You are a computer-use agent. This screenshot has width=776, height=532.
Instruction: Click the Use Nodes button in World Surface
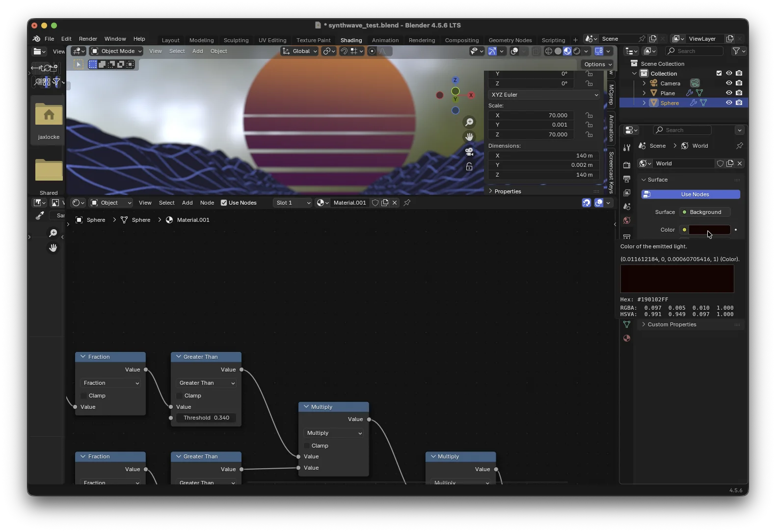691,194
